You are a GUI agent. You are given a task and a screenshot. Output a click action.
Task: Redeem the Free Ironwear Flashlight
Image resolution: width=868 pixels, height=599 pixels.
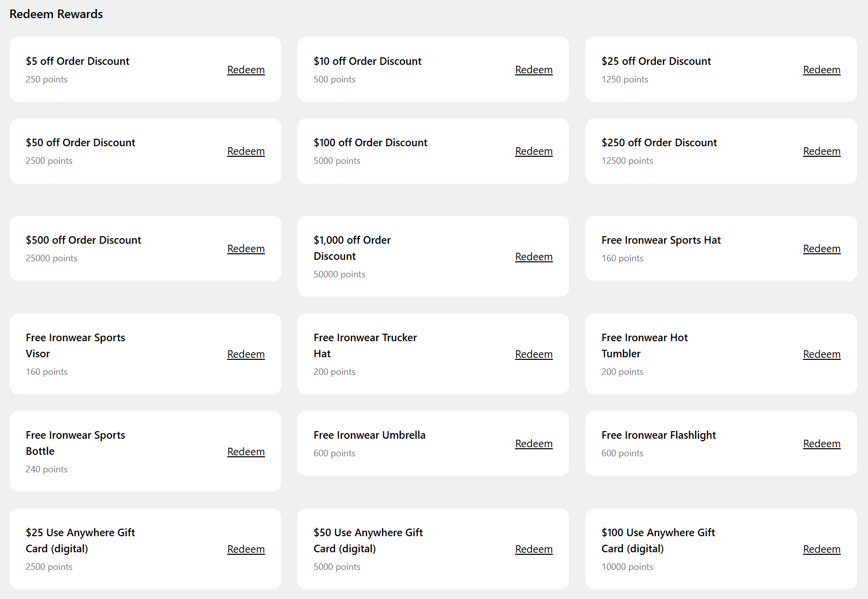pyautogui.click(x=821, y=444)
